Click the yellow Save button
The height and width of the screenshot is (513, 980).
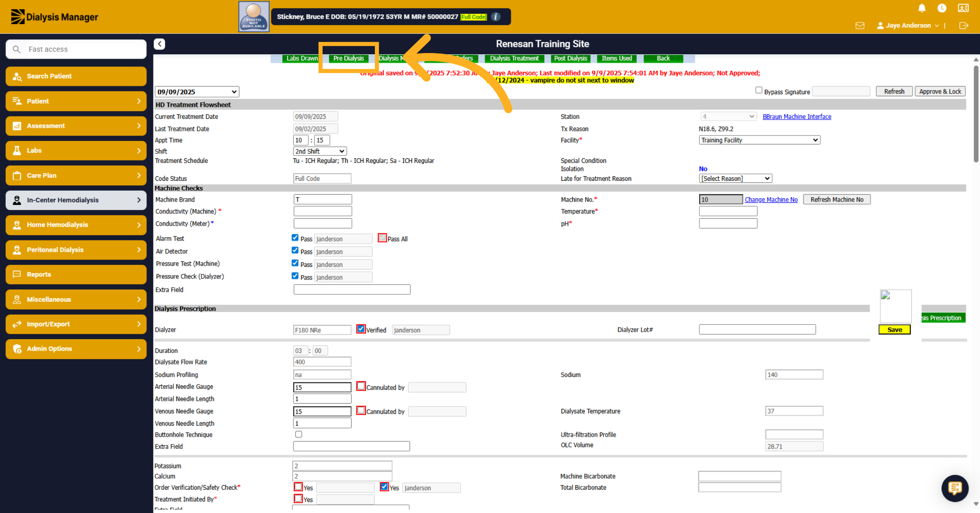coord(895,330)
